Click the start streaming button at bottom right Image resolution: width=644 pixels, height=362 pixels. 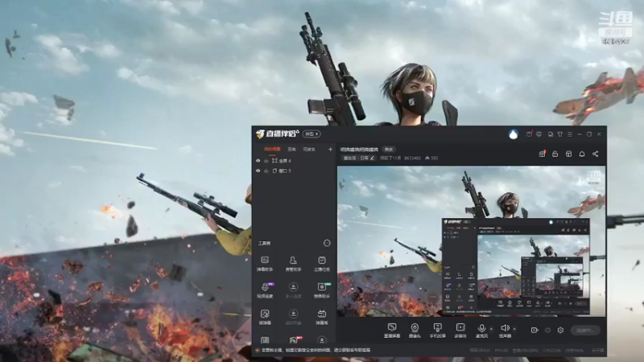(x=586, y=330)
